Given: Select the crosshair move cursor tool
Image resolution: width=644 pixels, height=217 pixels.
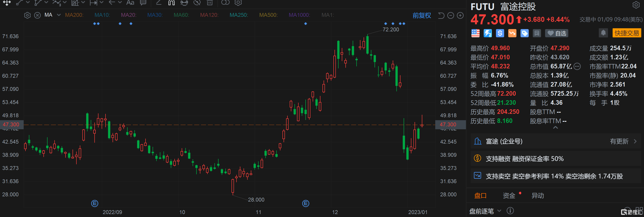Looking at the screenshot, I should tap(7, 2).
